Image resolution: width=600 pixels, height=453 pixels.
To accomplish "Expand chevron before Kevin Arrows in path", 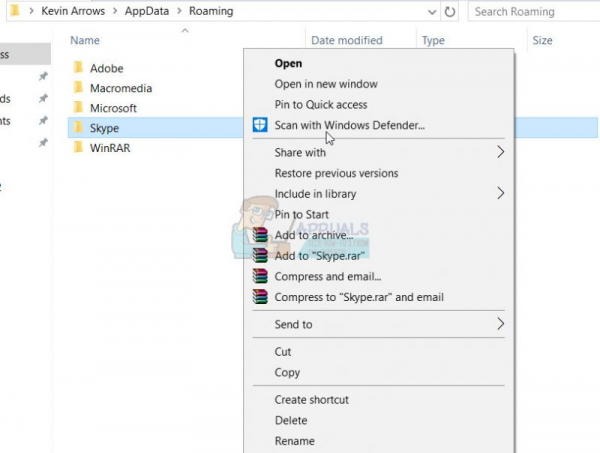I will tap(31, 11).
